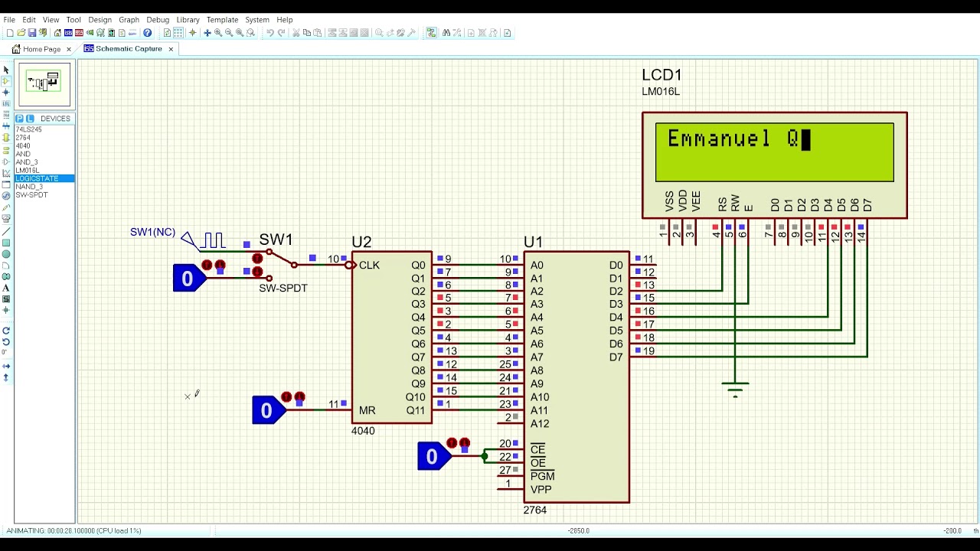
Task: Open a project using the folder icon
Action: [x=21, y=33]
